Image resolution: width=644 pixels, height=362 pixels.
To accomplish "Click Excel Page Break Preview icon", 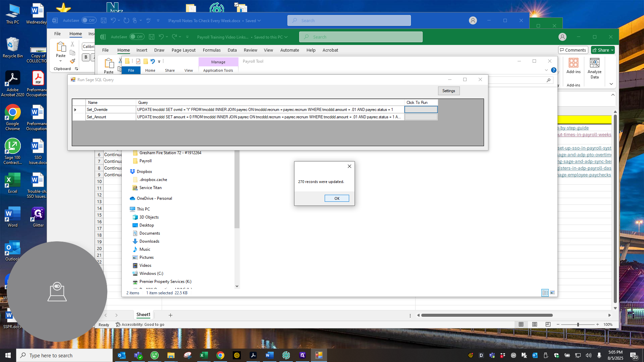I will click(548, 324).
